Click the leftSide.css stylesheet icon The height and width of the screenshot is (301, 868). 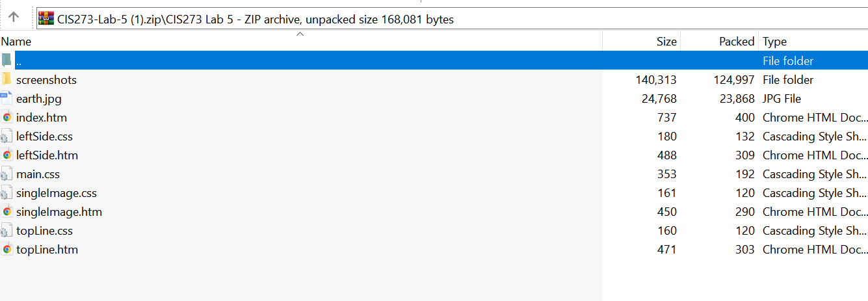(7, 137)
